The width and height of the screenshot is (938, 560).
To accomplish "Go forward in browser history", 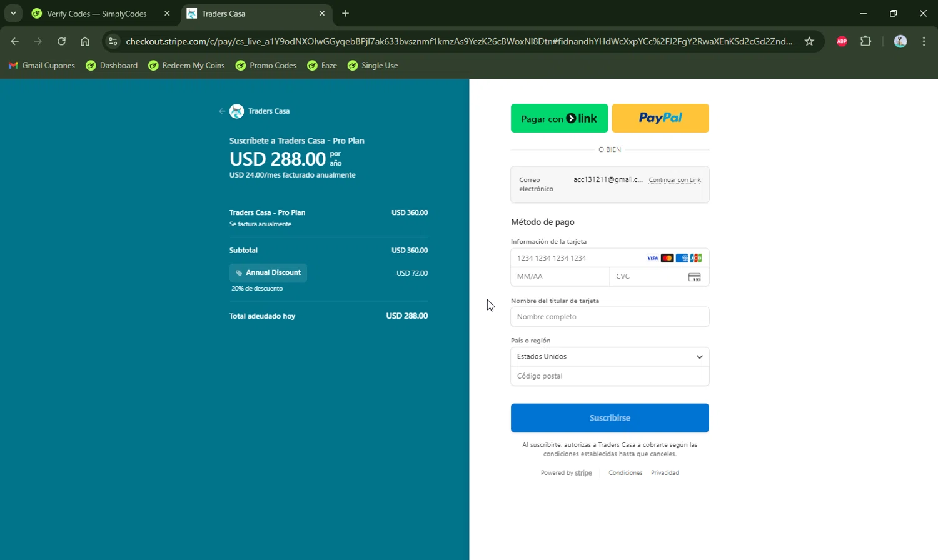I will point(38,41).
